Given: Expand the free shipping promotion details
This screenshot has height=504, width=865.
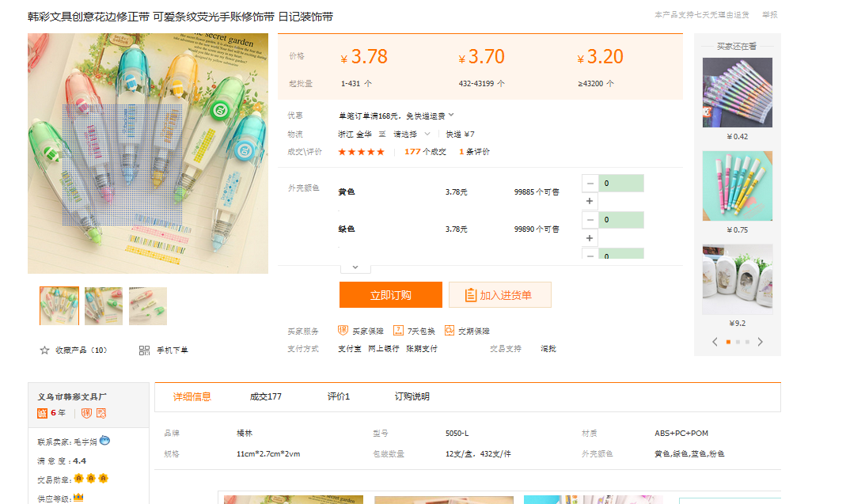Looking at the screenshot, I should click(x=451, y=116).
